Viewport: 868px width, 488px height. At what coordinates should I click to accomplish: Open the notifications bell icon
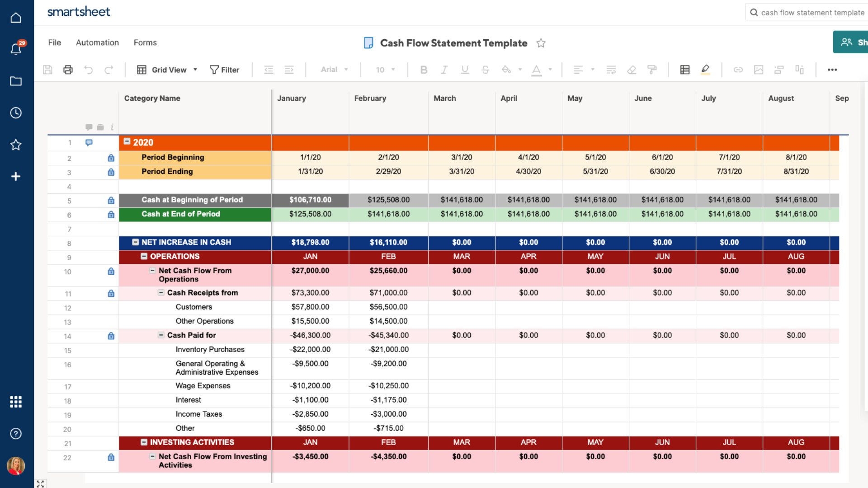point(16,49)
